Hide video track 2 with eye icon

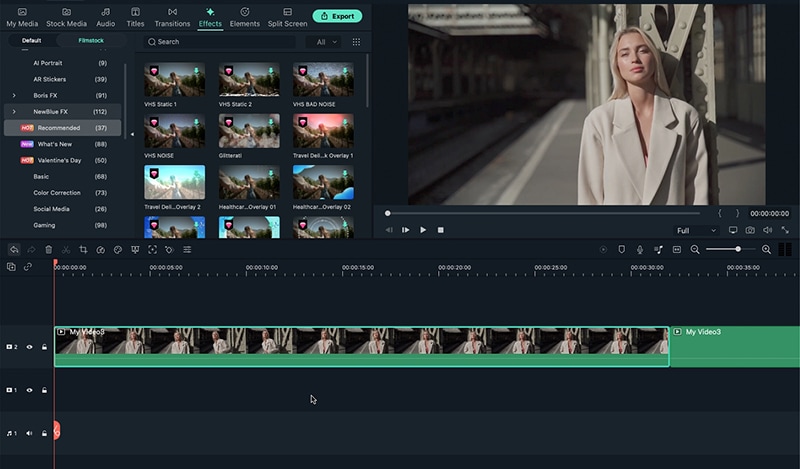pos(30,347)
